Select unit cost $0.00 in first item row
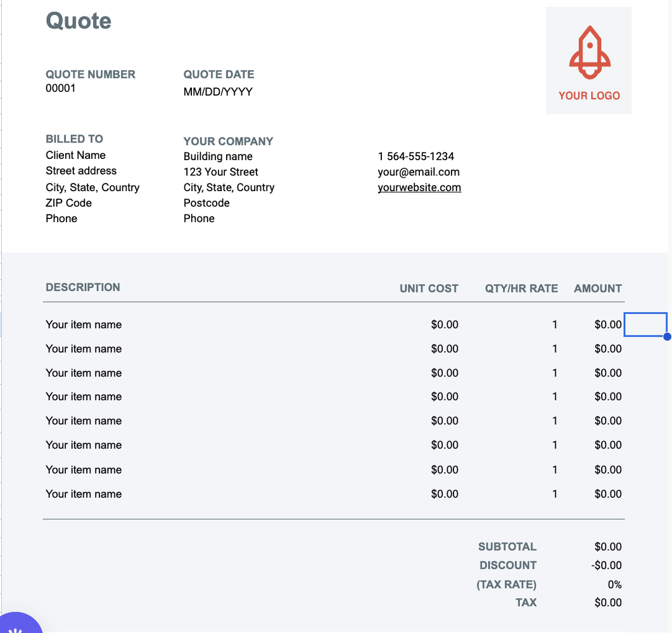 click(445, 325)
